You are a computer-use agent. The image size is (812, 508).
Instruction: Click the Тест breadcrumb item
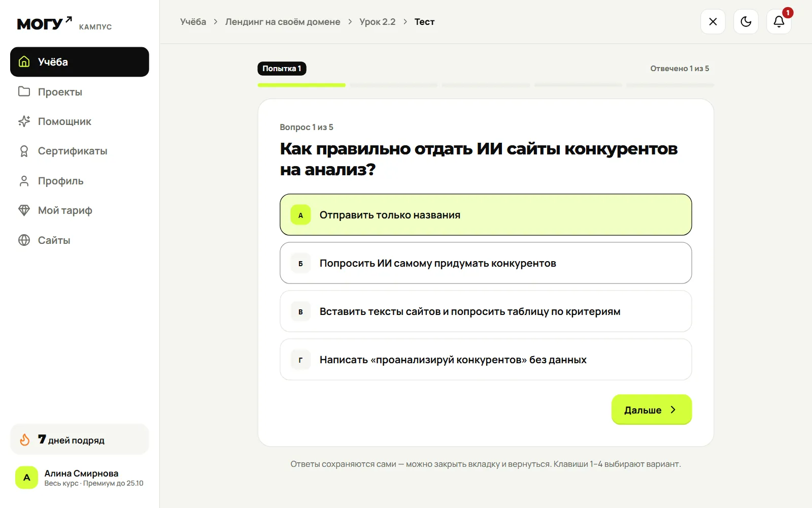click(x=424, y=22)
